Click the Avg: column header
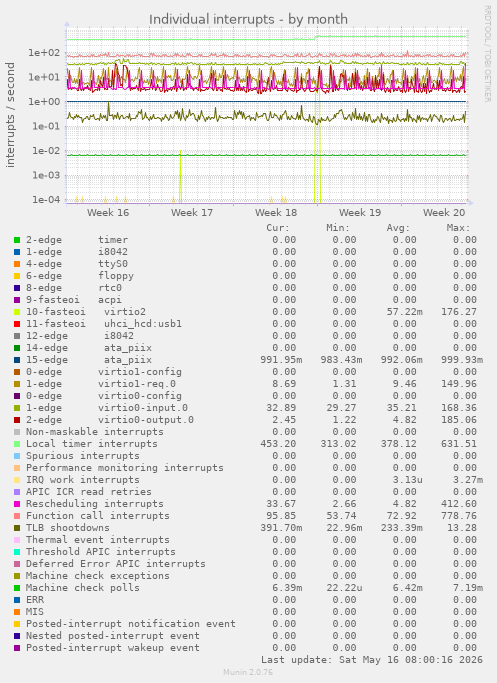This screenshot has height=683, width=497. [398, 228]
